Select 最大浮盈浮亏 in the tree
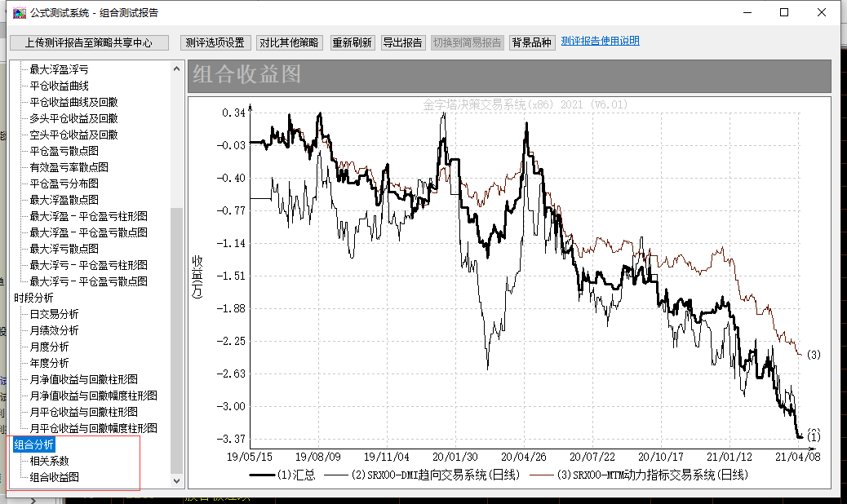The width and height of the screenshot is (847, 504). (x=59, y=69)
